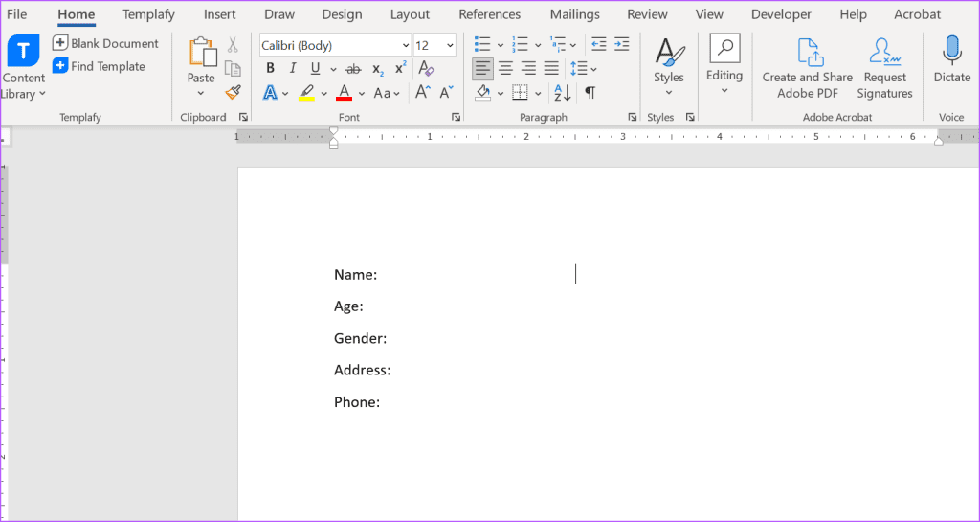This screenshot has height=522, width=980.
Task: Open the font size dropdown
Action: (451, 46)
